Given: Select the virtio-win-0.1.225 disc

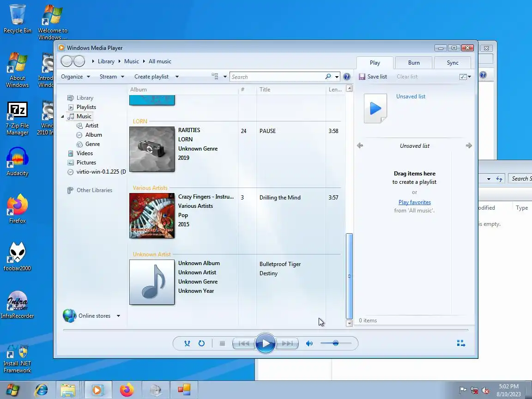Looking at the screenshot, I should (97, 172).
